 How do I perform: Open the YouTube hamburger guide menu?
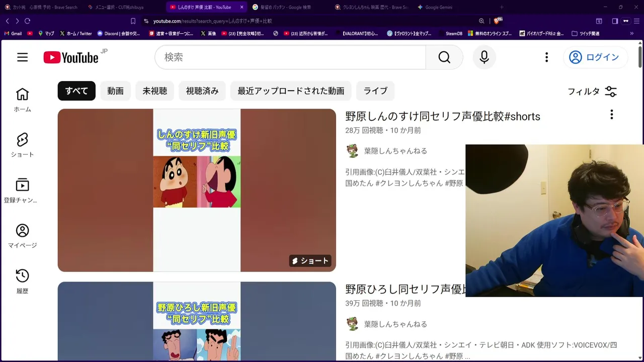point(22,57)
